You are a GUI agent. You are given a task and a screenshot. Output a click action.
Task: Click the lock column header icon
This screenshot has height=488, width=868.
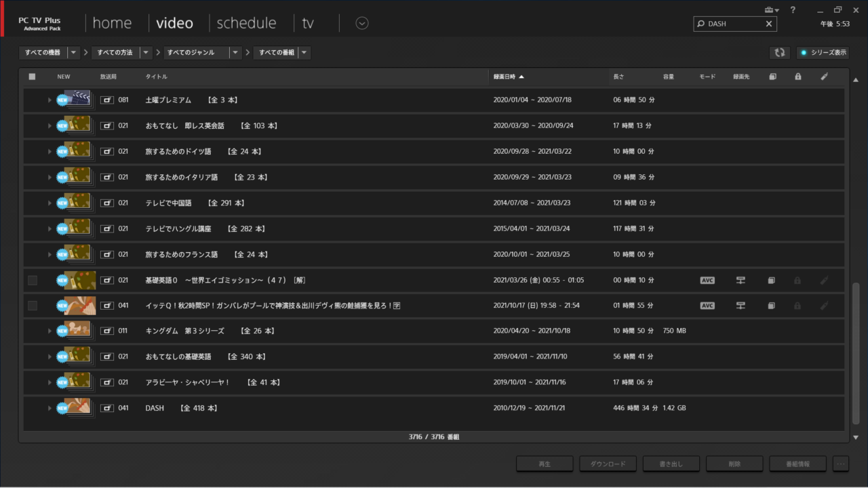coord(797,77)
